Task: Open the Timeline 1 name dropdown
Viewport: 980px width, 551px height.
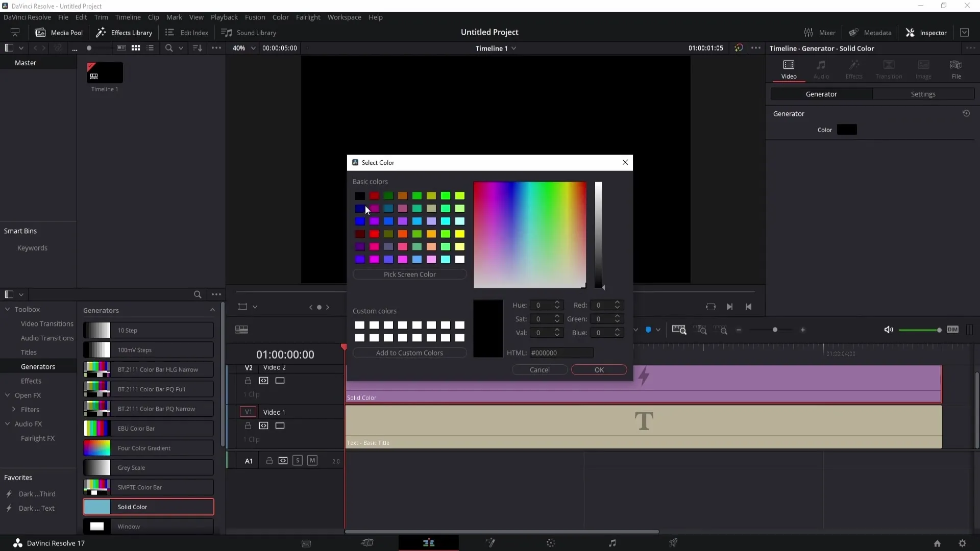Action: click(x=496, y=48)
